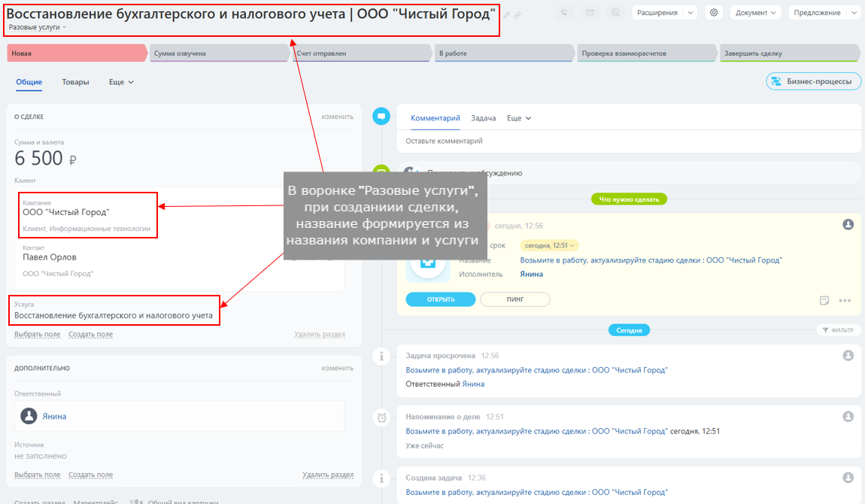Click the 'Услуга' field value text
865x504 pixels.
[x=113, y=315]
